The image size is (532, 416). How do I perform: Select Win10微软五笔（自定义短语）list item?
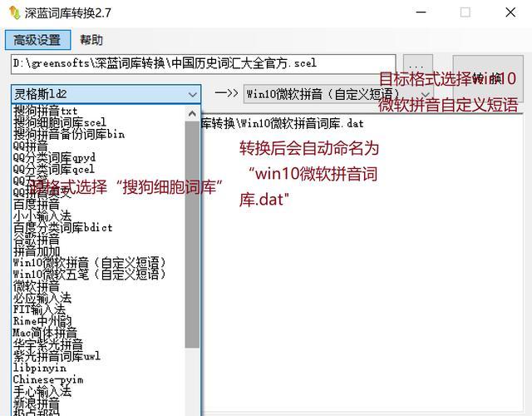coord(89,274)
